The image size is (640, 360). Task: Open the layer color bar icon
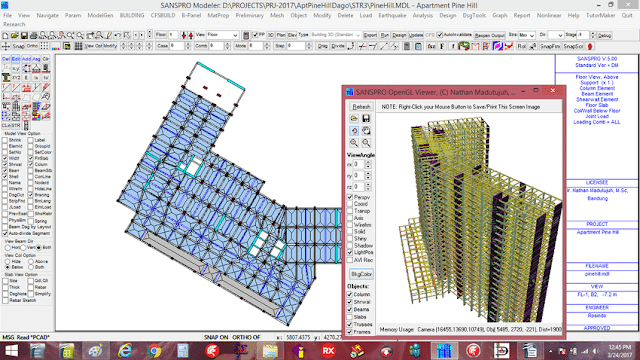tap(56, 47)
